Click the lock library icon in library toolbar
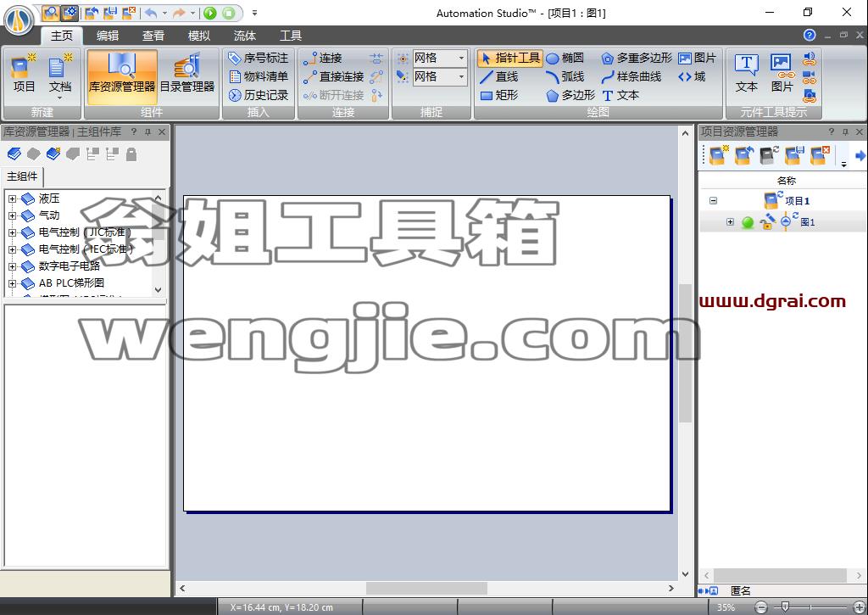The image size is (868, 615). tap(131, 154)
